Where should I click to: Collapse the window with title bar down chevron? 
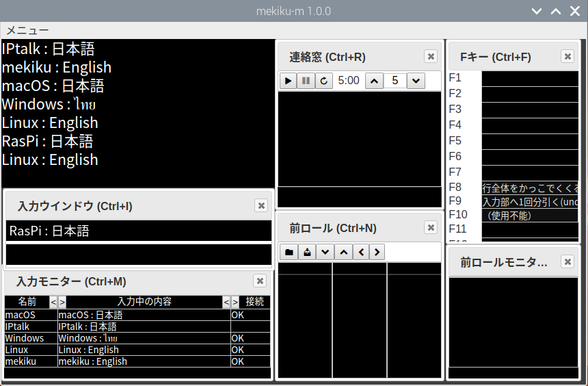[537, 11]
